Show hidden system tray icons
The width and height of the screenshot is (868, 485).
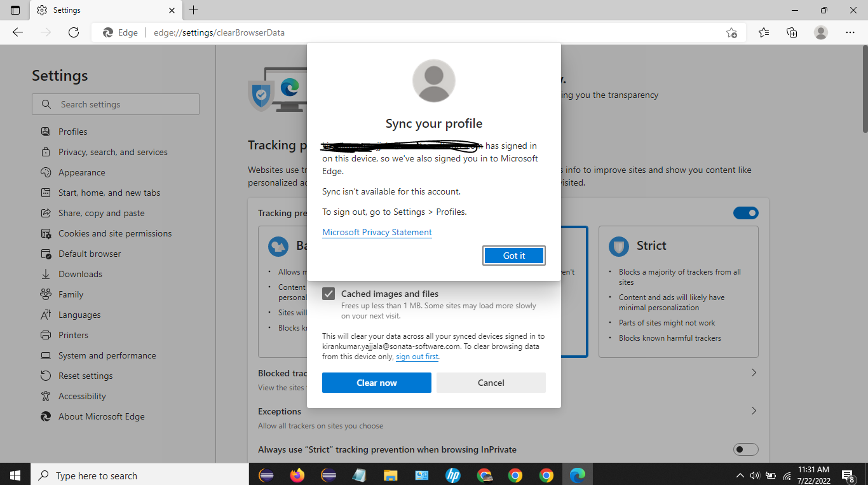tap(740, 475)
